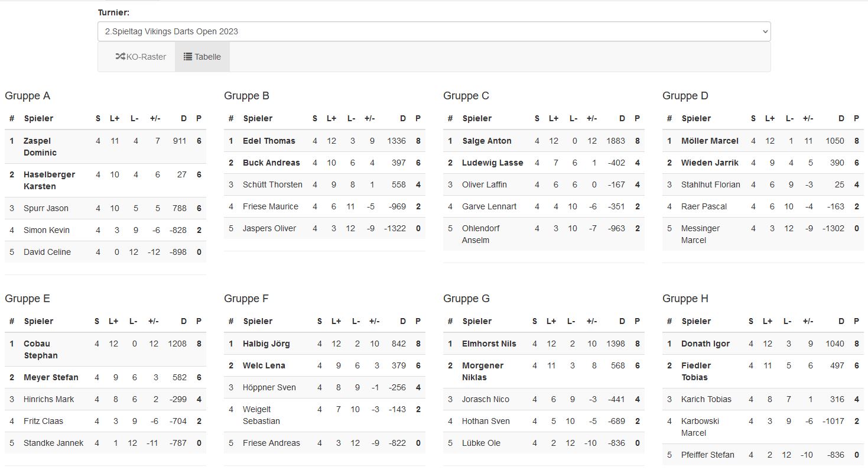Click the list icon beside Tabelle
Viewport: 868px width, 476px height.
point(188,57)
